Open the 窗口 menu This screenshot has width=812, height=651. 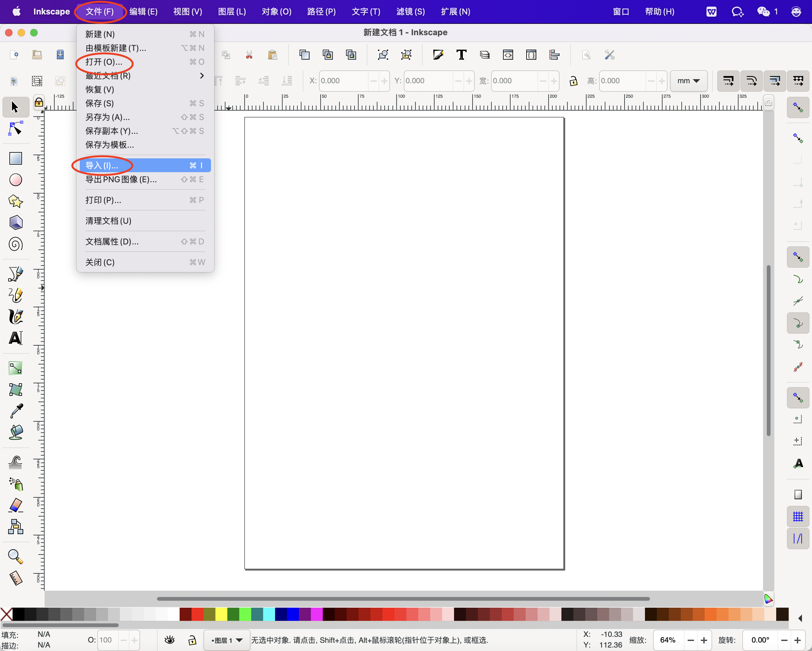coord(621,11)
